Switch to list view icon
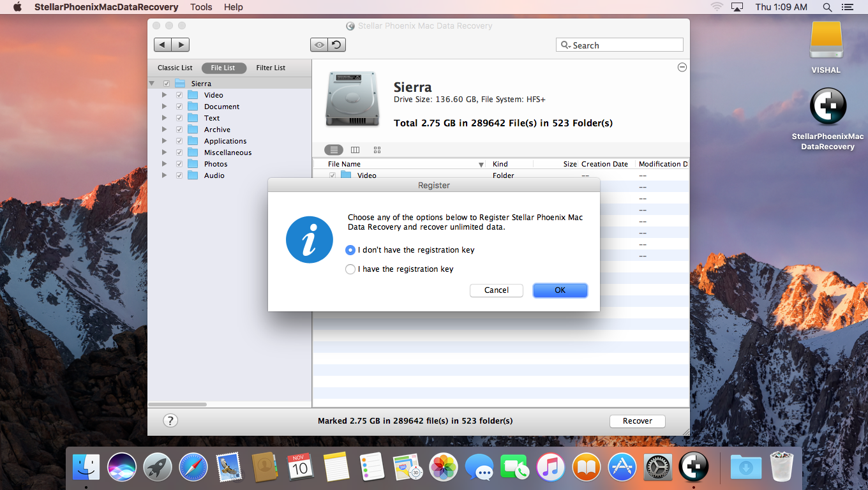Screen dimensions: 868x490 point(334,150)
